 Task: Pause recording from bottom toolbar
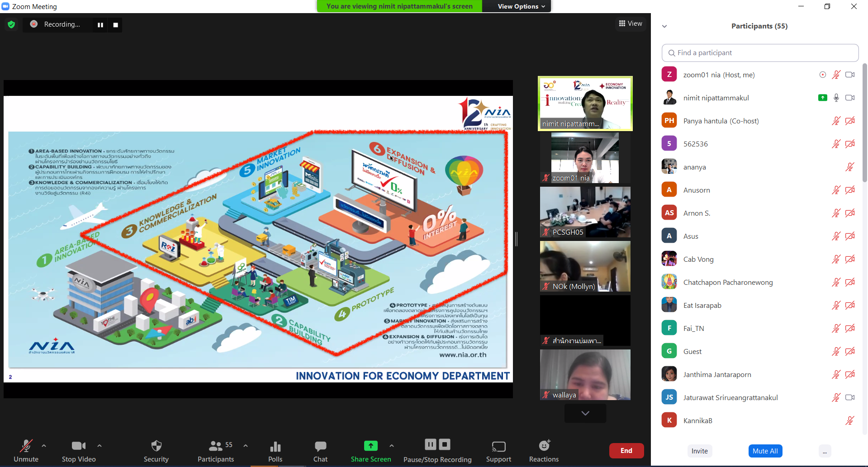(x=431, y=444)
